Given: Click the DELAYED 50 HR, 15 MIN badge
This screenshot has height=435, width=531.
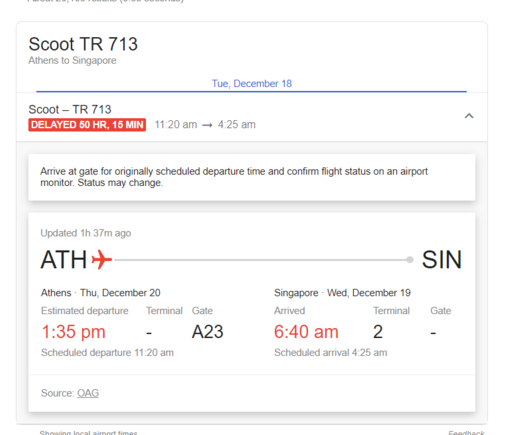Looking at the screenshot, I should coord(87,125).
